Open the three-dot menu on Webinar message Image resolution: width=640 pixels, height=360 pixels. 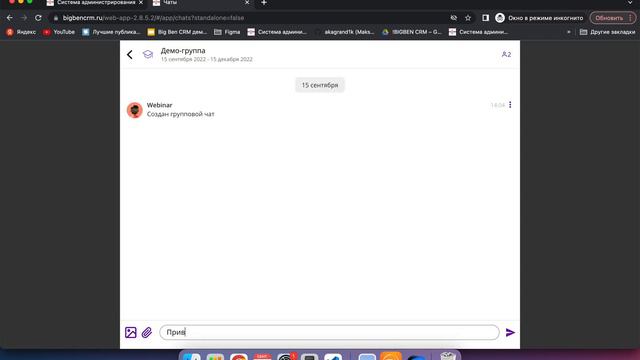click(x=510, y=105)
